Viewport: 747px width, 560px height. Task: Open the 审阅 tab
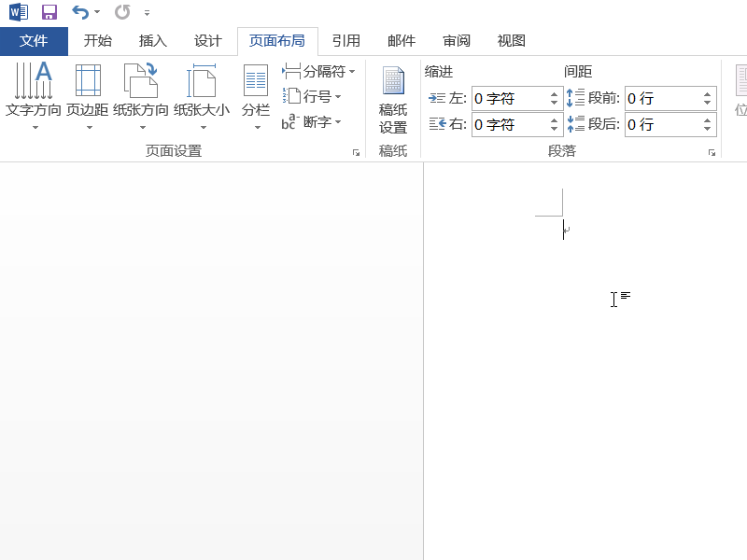(x=457, y=41)
